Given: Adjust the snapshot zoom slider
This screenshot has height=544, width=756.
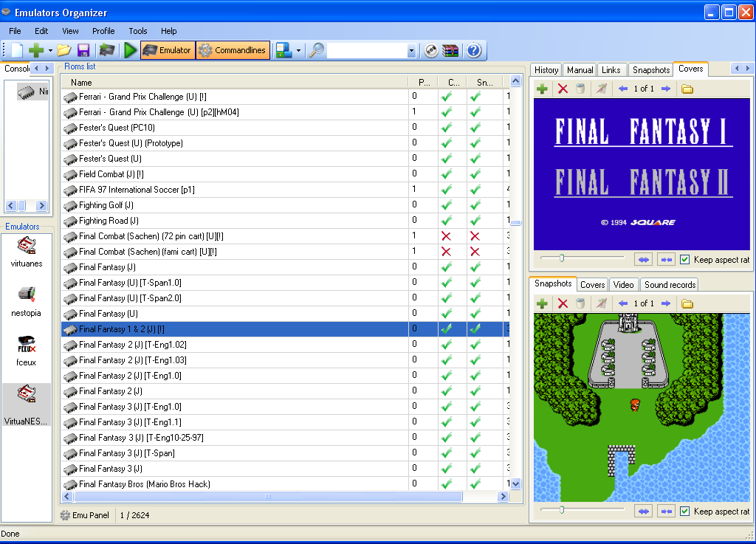Looking at the screenshot, I should (x=562, y=510).
